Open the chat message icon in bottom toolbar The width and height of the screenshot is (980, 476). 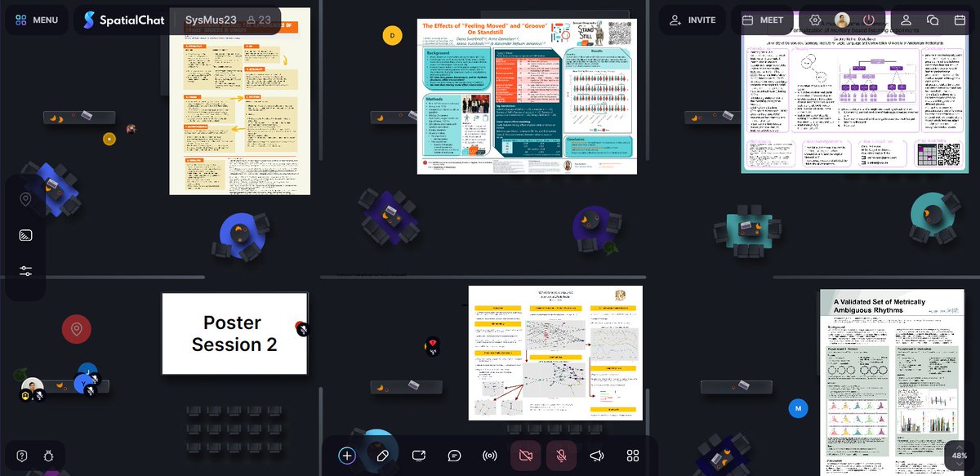pyautogui.click(x=455, y=456)
